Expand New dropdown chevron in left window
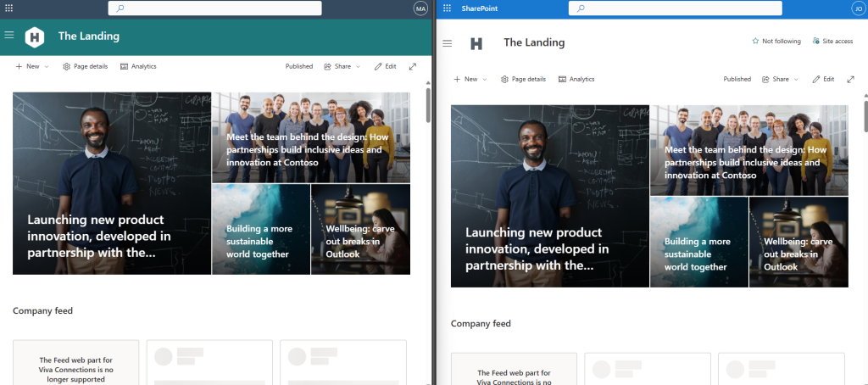This screenshot has height=385, width=868. (47, 66)
